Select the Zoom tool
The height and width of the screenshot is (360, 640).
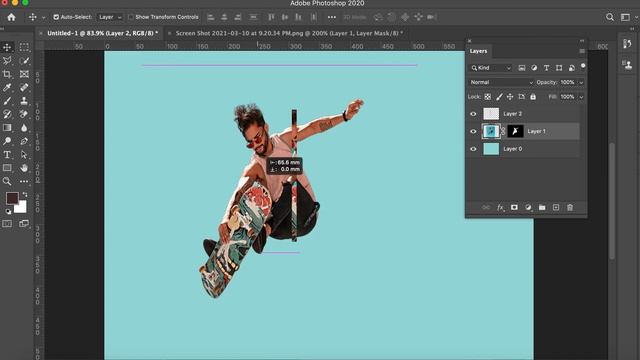coord(7,181)
